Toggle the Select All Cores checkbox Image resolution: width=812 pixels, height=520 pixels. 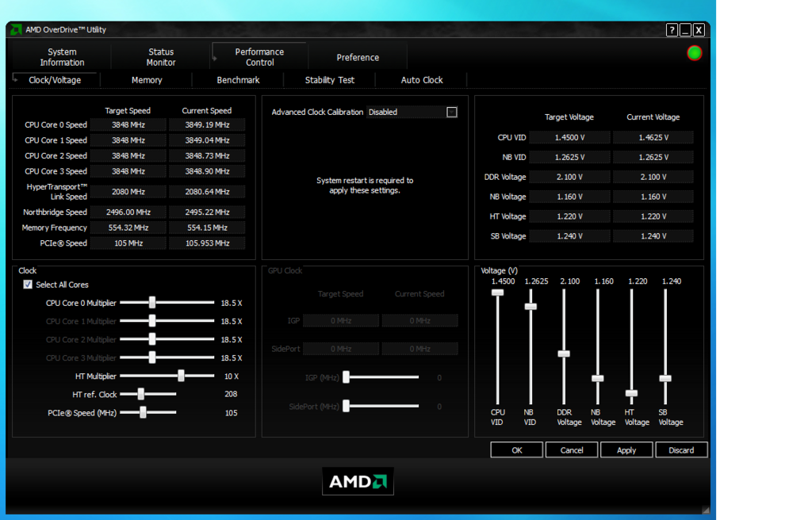click(28, 285)
